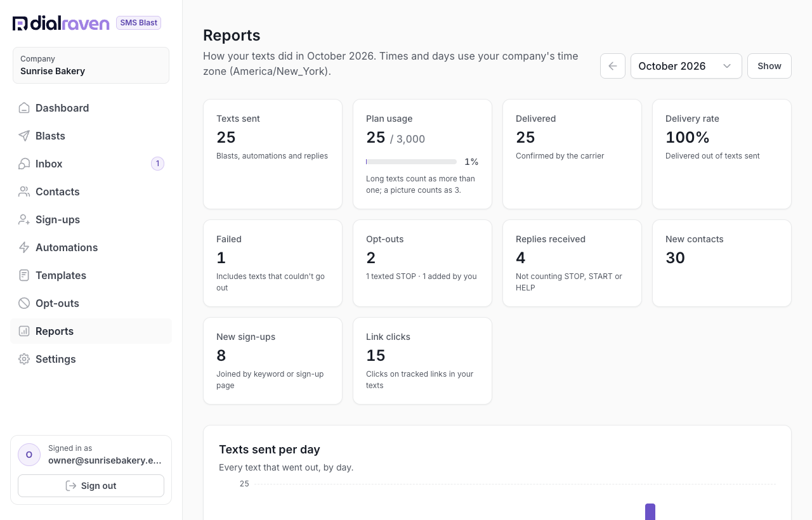Open the October 2026 month dropdown
The height and width of the screenshot is (520, 812).
tap(686, 66)
